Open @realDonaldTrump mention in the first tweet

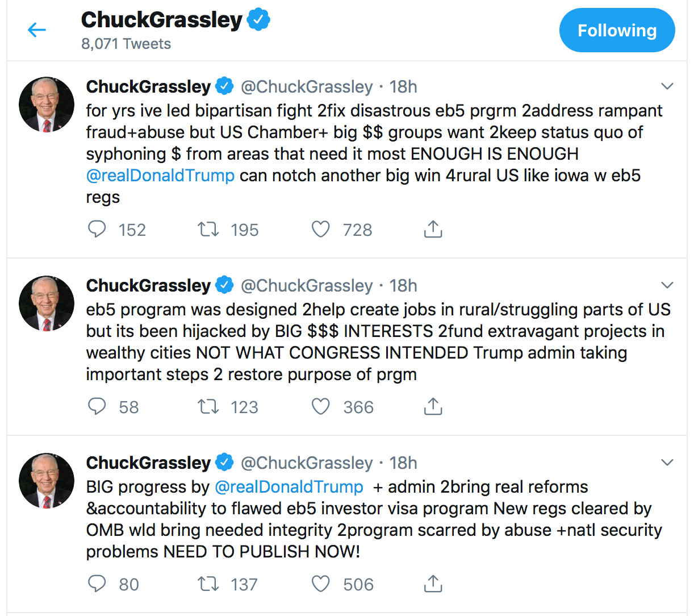pyautogui.click(x=160, y=176)
